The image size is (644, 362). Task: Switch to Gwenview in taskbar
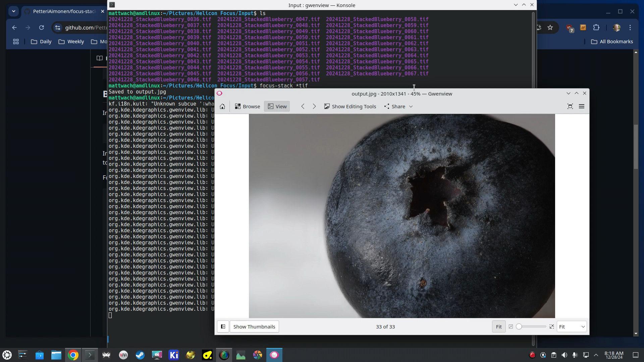[274, 355]
